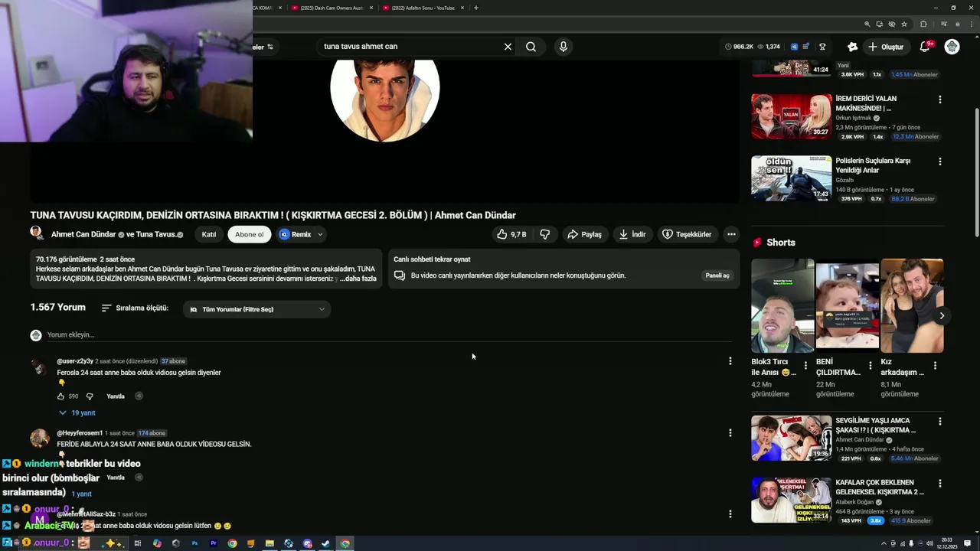
Task: Bookmark this page with star icon
Action: pyautogui.click(x=904, y=24)
